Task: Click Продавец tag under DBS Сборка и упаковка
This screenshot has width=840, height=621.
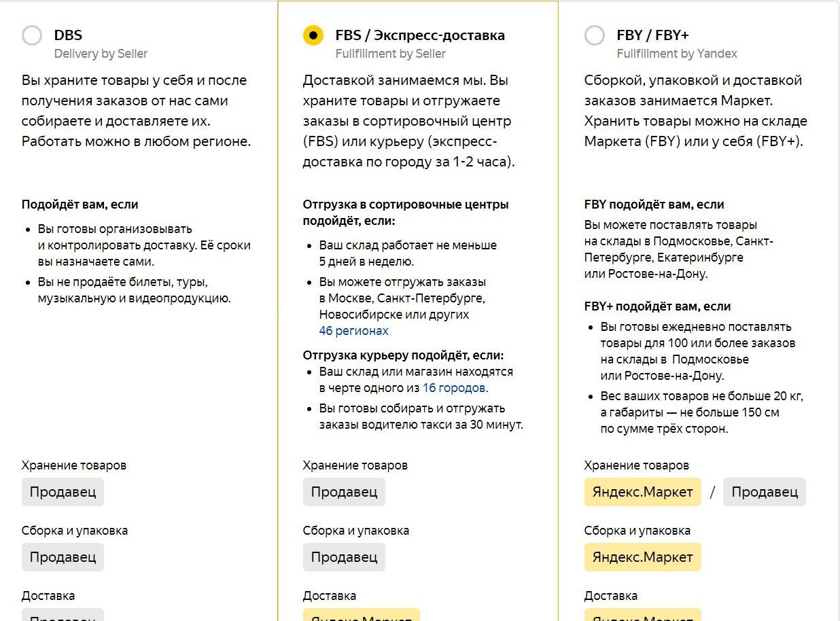Action: [x=63, y=557]
